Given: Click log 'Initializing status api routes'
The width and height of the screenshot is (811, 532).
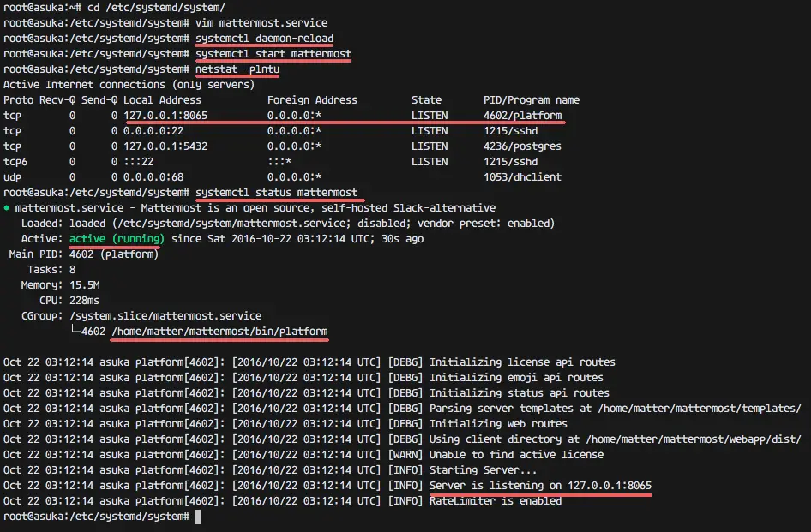Looking at the screenshot, I should click(x=520, y=393).
